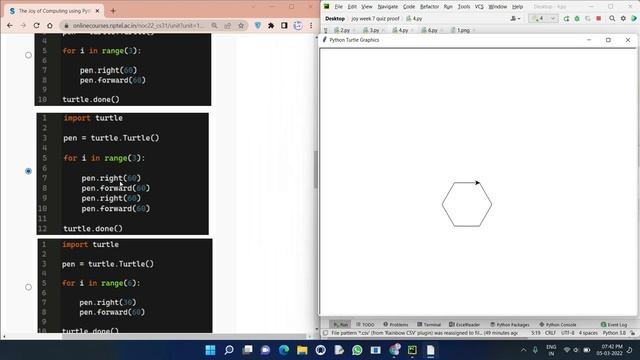The width and height of the screenshot is (640, 360).
Task: Reload the NPTEL course page
Action: pyautogui.click(x=36, y=25)
